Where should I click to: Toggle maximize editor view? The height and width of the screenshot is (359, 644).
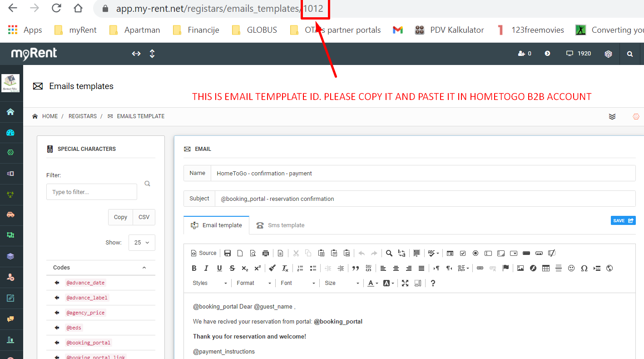(x=405, y=283)
